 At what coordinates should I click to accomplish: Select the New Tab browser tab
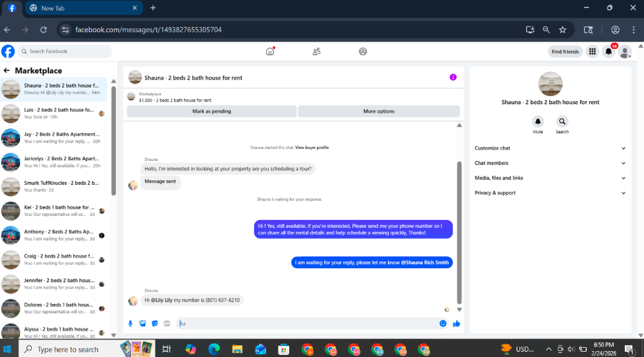[84, 8]
